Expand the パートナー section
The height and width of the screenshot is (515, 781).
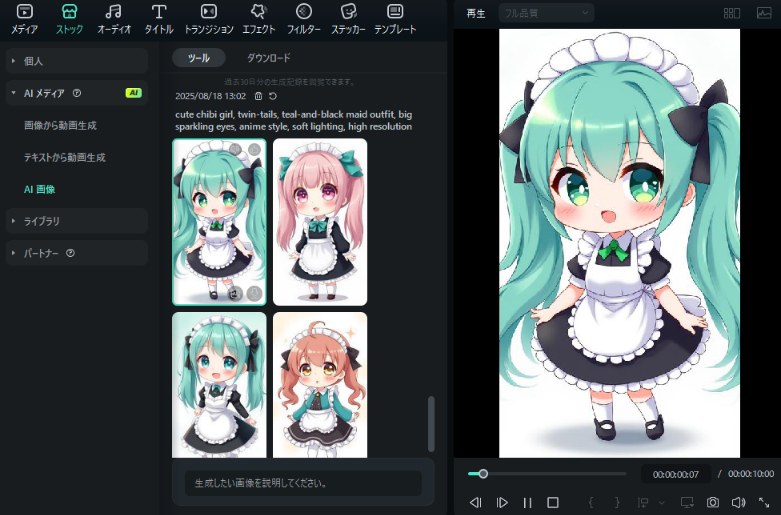(77, 253)
